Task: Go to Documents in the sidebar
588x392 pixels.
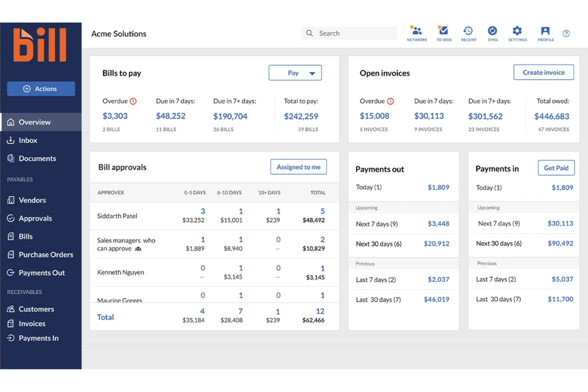Action: (x=41, y=158)
